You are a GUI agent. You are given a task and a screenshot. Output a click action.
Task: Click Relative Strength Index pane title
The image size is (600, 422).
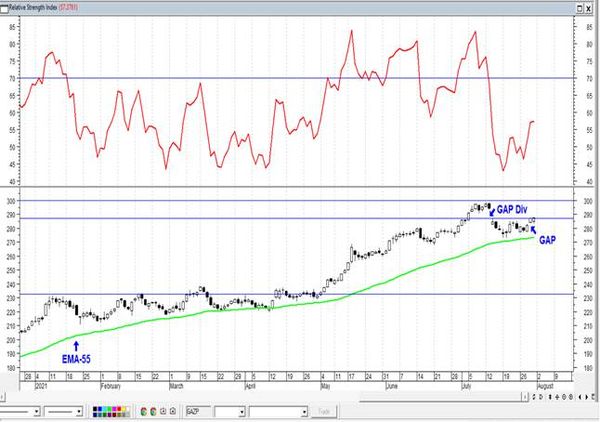point(33,7)
